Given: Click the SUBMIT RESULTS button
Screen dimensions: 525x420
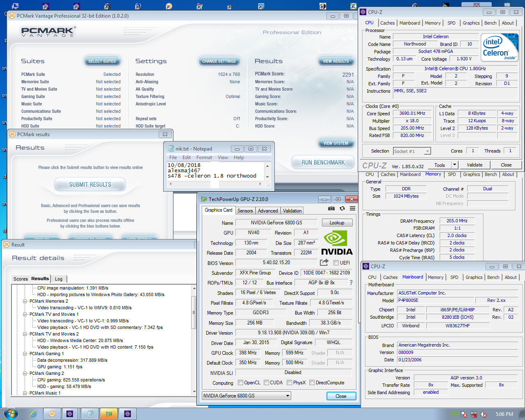Looking at the screenshot, I should pyautogui.click(x=90, y=185).
